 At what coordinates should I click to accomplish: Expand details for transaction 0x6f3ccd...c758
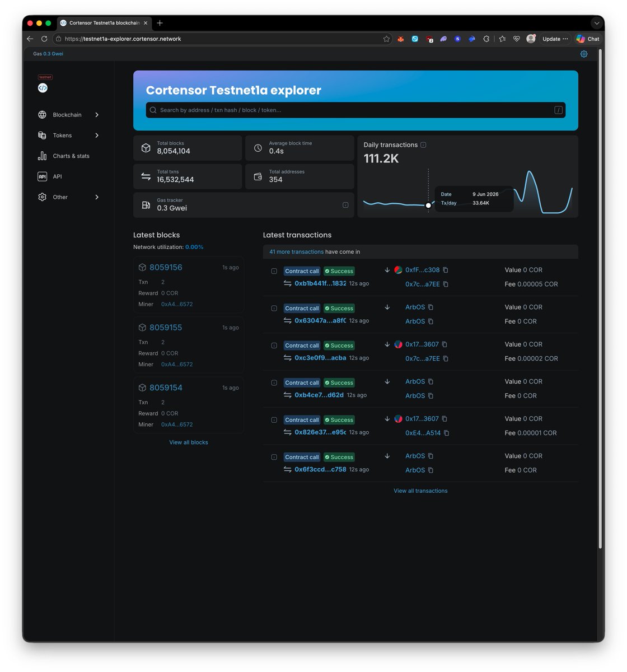(x=274, y=458)
